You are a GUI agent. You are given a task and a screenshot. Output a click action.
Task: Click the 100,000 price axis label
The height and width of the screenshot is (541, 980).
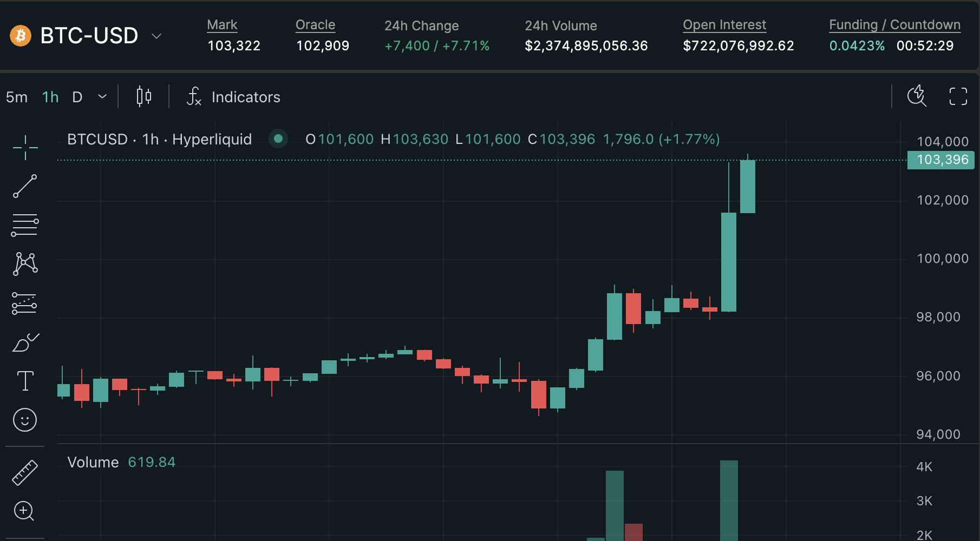pyautogui.click(x=943, y=259)
